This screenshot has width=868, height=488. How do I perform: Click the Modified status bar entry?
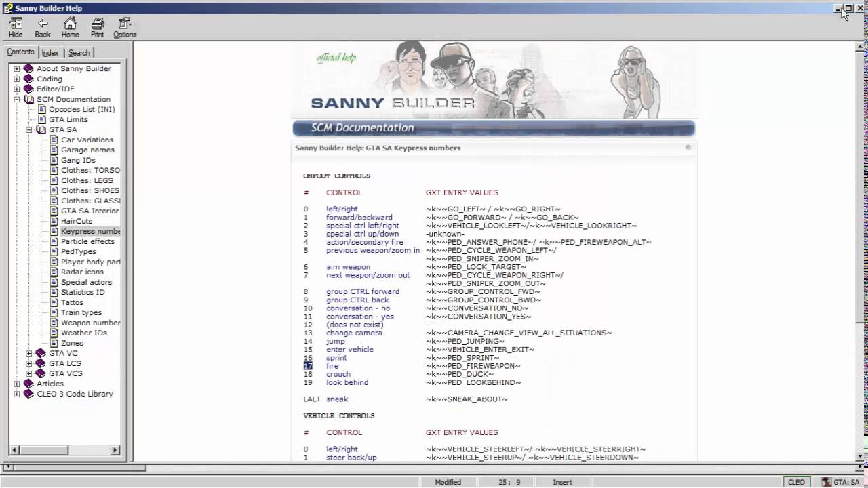pyautogui.click(x=448, y=482)
